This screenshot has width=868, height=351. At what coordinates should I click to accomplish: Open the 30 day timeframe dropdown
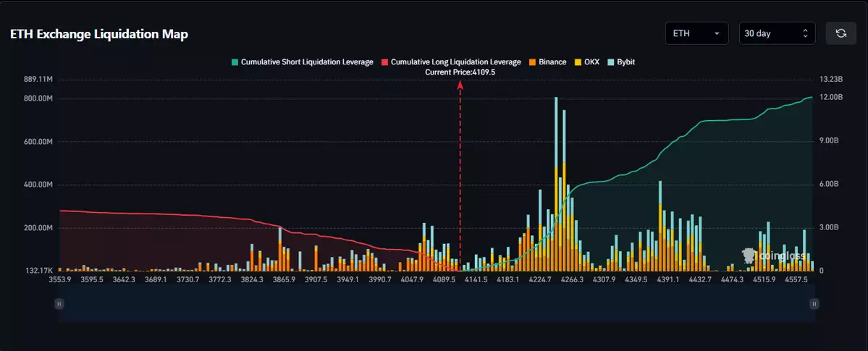[777, 33]
